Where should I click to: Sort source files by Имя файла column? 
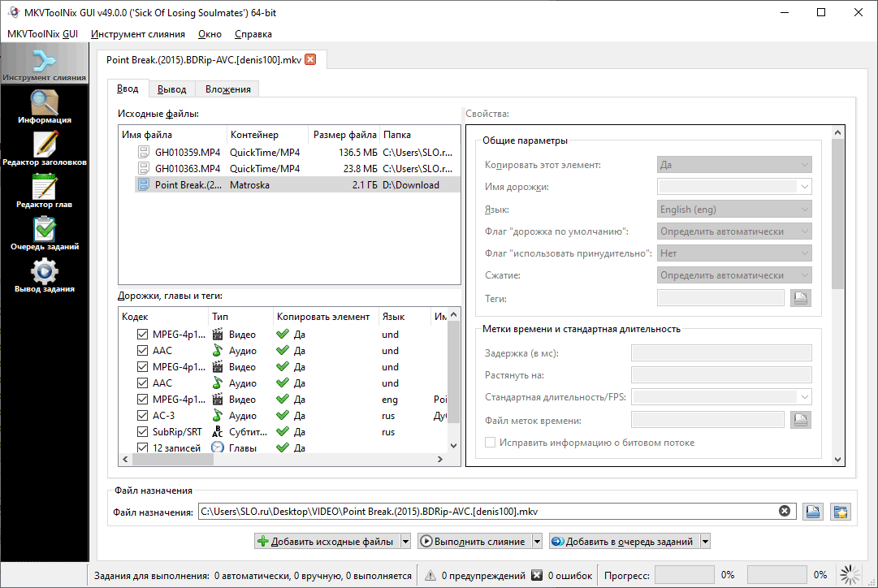pos(172,134)
